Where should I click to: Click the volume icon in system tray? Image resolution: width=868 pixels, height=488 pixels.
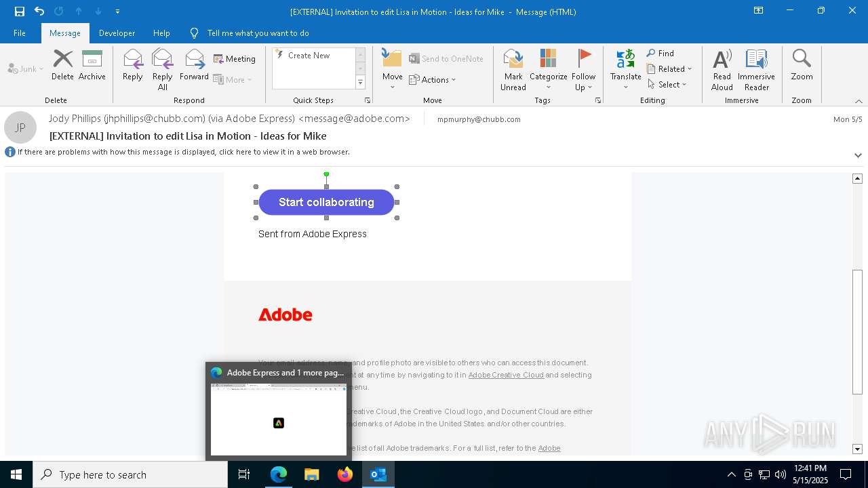[x=781, y=474]
